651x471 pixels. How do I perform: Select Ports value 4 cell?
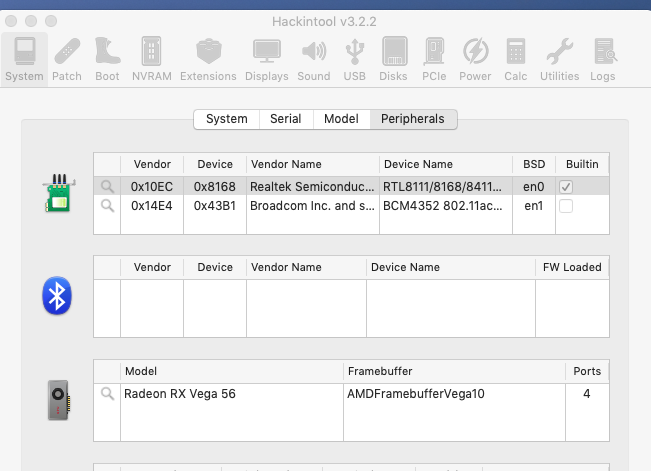tap(587, 394)
